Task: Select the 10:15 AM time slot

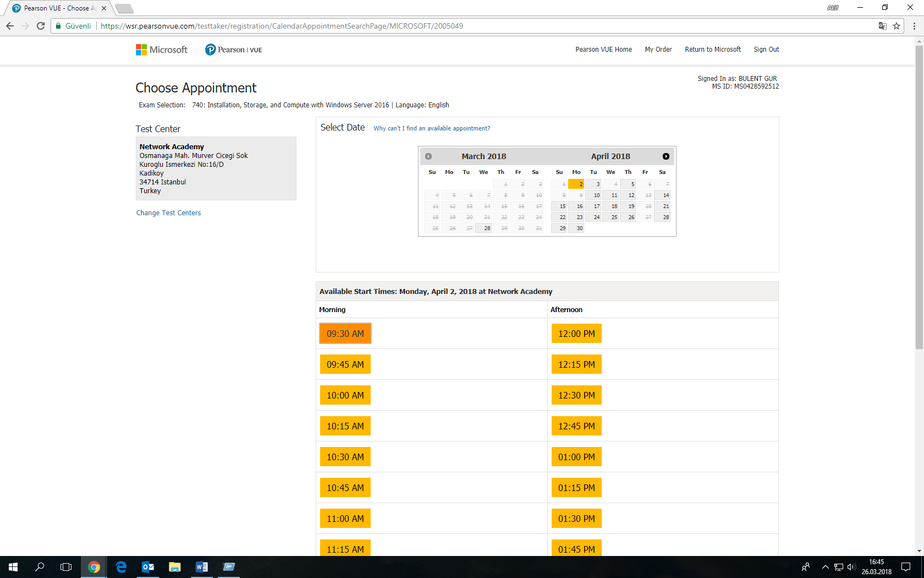Action: click(345, 426)
